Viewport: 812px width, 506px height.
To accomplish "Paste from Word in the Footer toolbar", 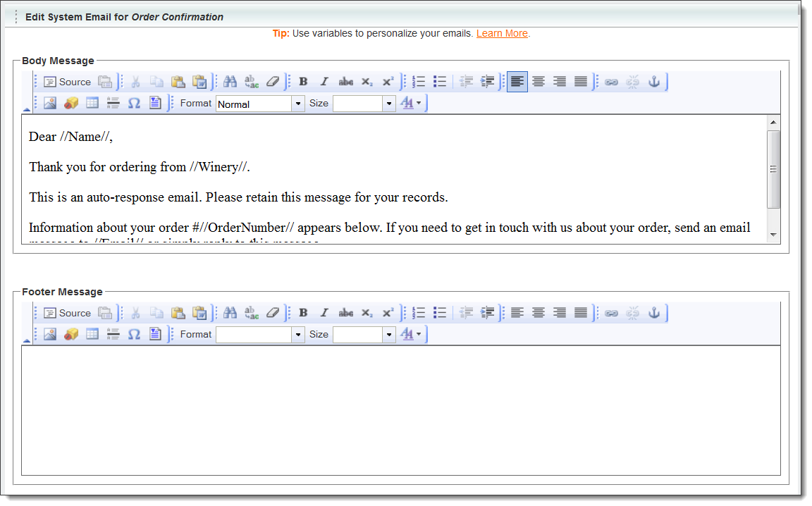I will coord(199,312).
